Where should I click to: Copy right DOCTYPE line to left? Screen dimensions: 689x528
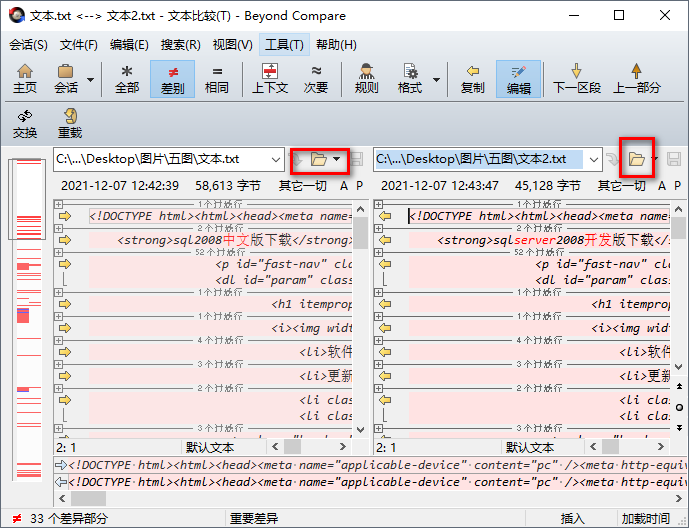(385, 216)
